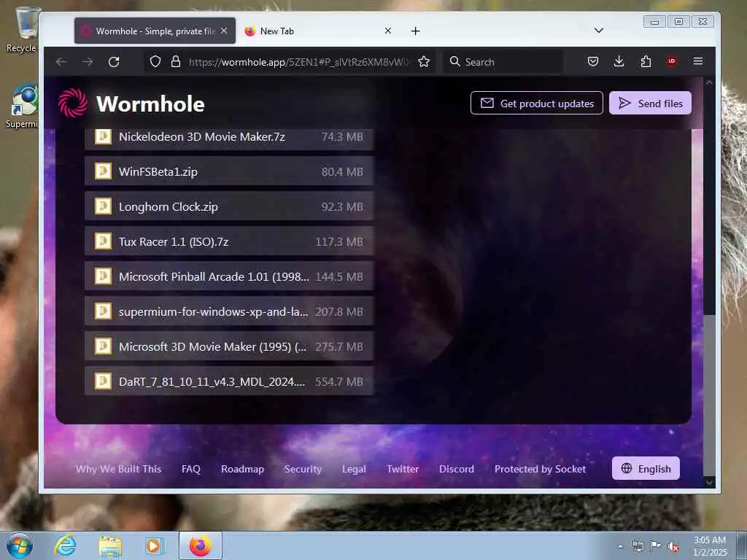
Task: Close the Wormhole tab
Action: 224,31
